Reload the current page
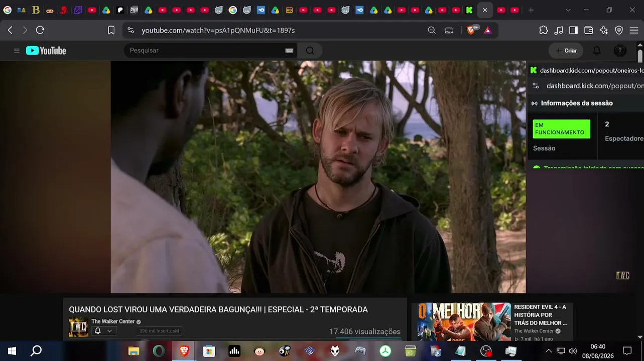 coord(40,30)
